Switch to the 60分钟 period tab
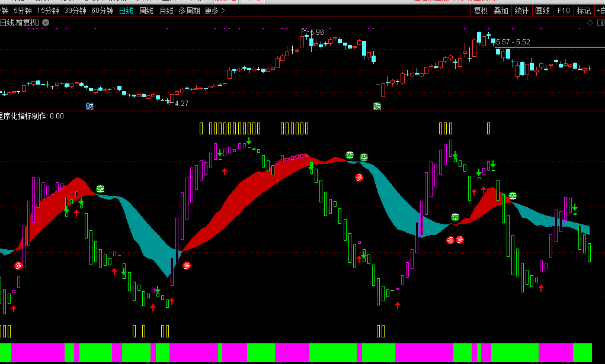 (102, 11)
